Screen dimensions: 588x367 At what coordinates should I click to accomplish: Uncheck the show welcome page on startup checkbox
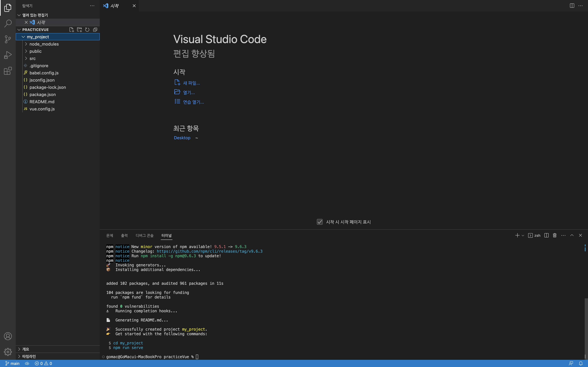[320, 222]
